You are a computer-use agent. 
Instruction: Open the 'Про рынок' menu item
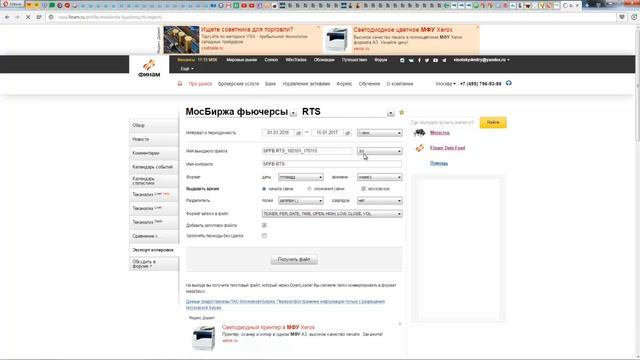click(x=200, y=84)
